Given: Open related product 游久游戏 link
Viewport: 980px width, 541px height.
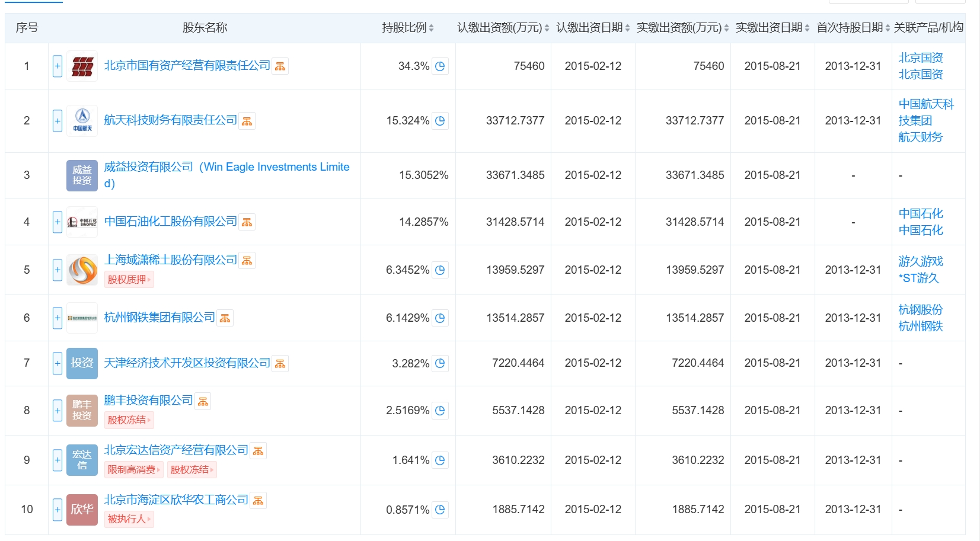Looking at the screenshot, I should pos(921,262).
